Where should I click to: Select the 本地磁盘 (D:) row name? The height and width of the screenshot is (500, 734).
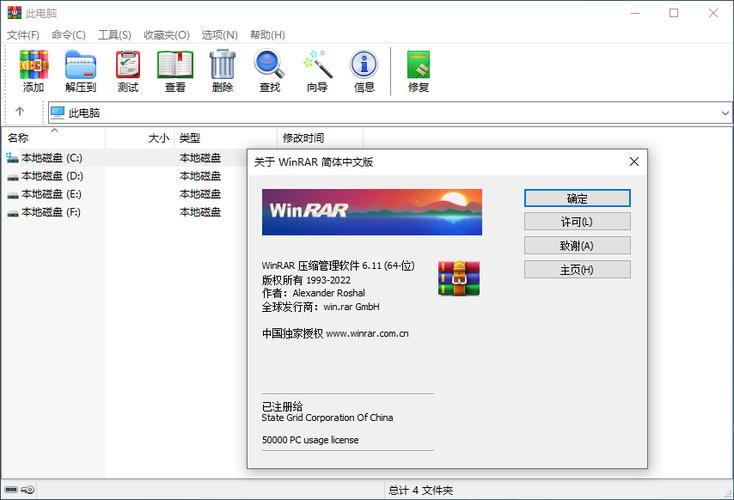[x=52, y=176]
